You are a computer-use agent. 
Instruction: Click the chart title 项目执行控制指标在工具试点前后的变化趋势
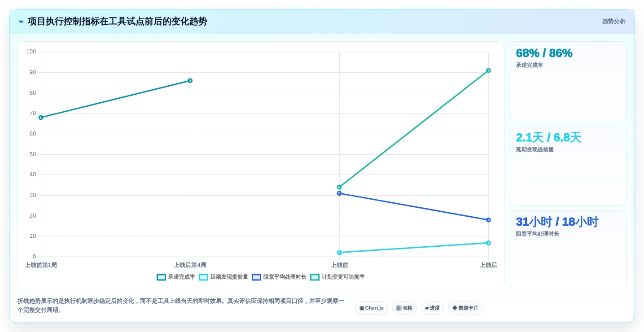click(118, 22)
